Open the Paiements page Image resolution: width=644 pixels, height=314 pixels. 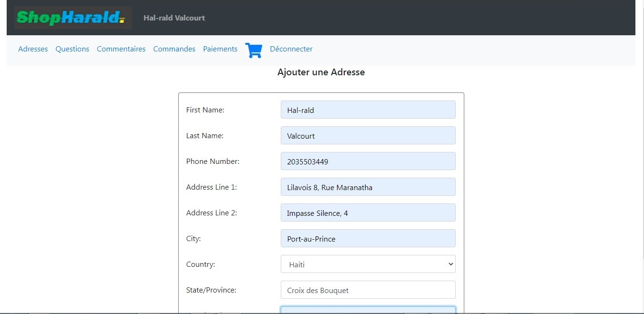(220, 49)
